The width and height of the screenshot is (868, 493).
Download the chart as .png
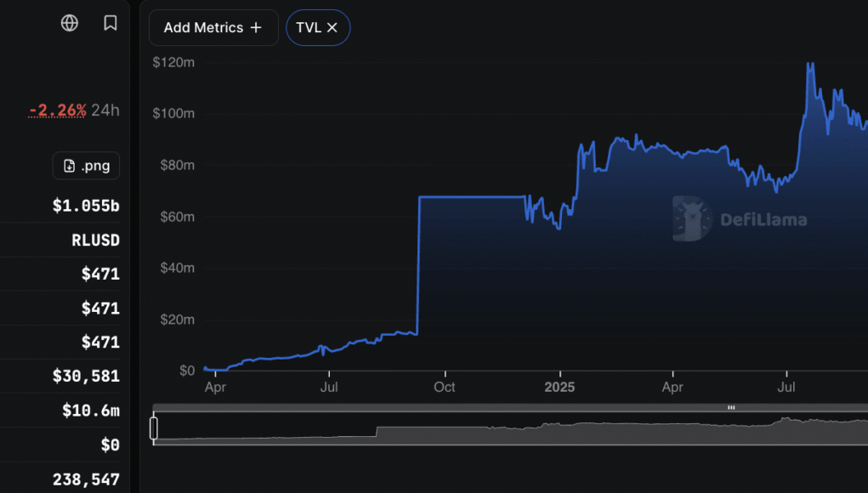point(86,166)
